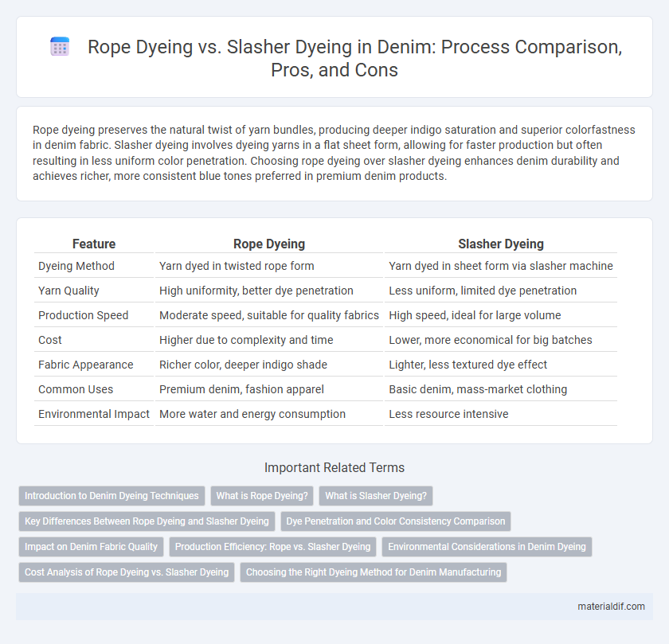Click cell 'High uniformity, better dye penetration'
The height and width of the screenshot is (644, 669).
coord(256,291)
